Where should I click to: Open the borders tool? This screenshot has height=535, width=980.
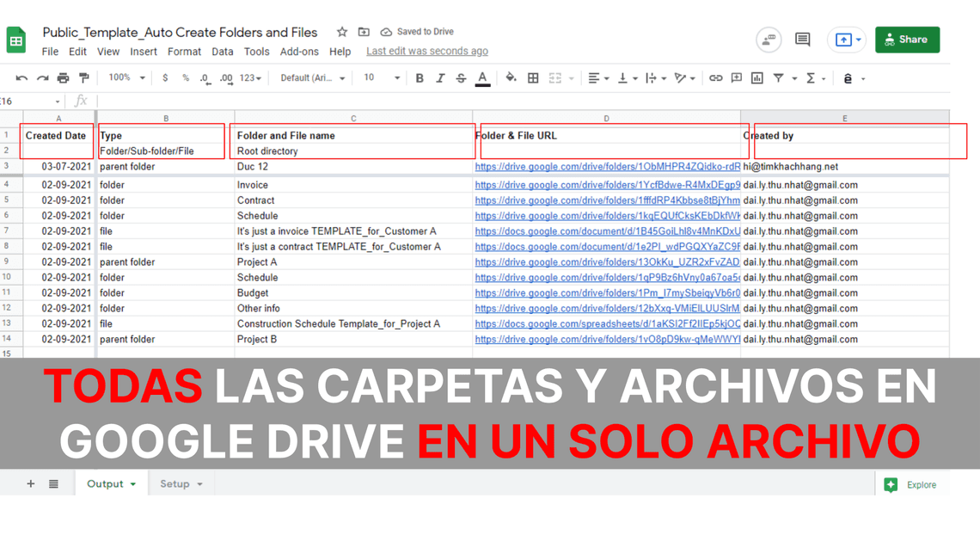point(533,78)
